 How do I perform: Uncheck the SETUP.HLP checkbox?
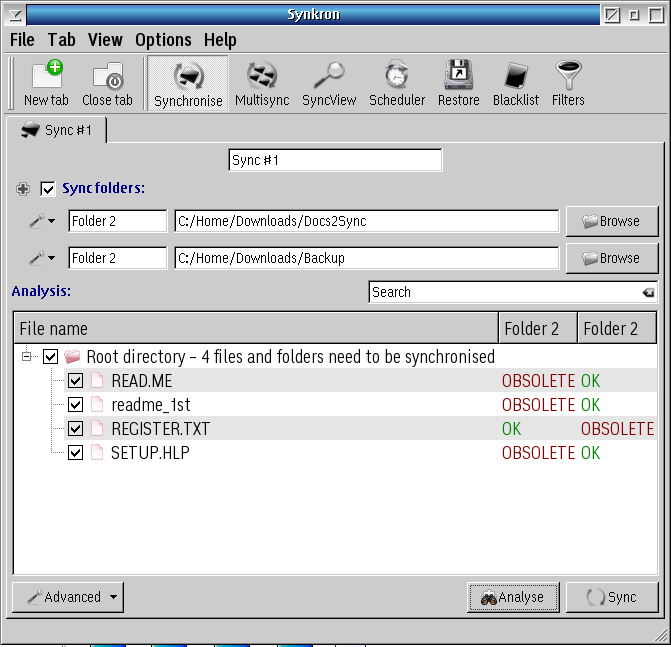tap(75, 452)
